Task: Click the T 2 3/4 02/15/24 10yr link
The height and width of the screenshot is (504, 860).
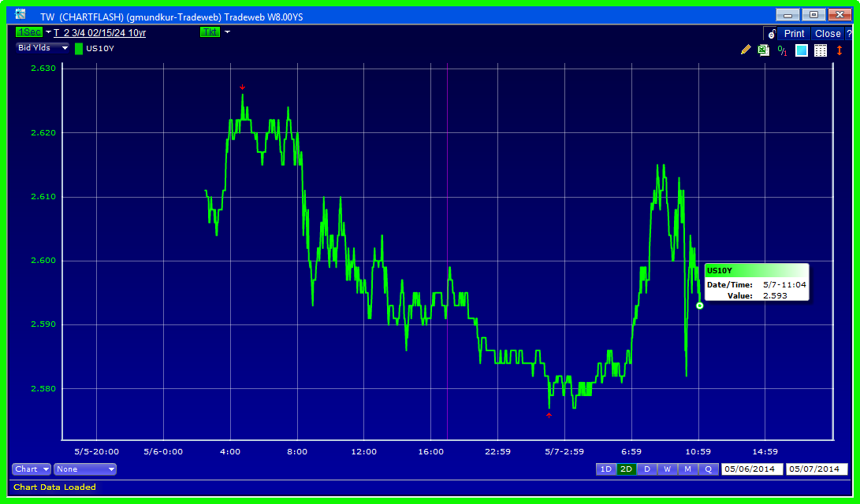Action: pyautogui.click(x=100, y=33)
